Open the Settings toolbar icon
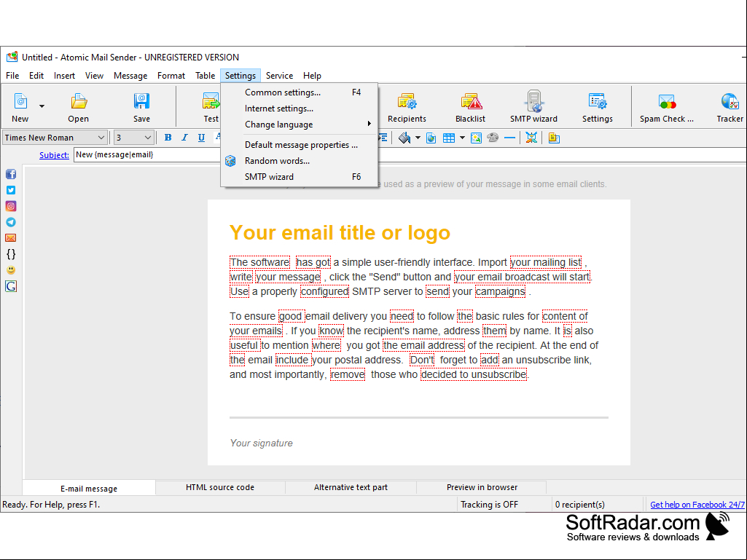 (x=598, y=107)
